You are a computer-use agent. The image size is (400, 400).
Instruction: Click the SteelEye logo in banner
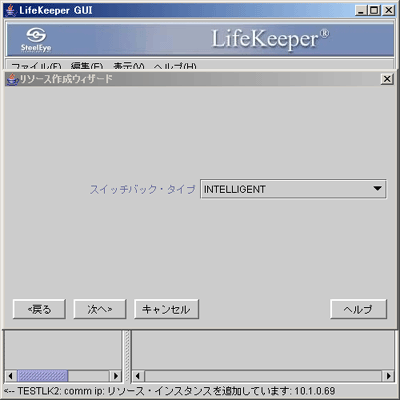(x=36, y=40)
